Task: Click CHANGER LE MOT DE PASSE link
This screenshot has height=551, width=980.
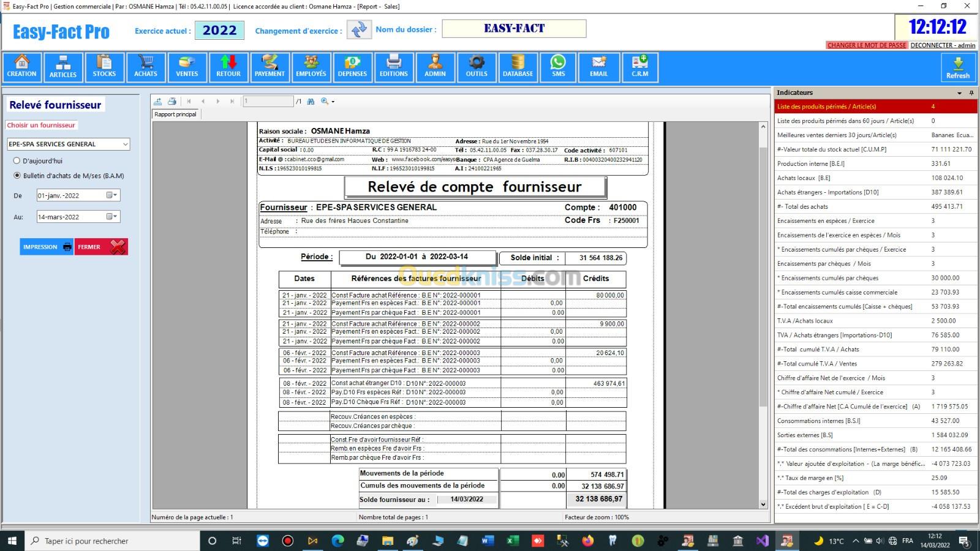Action: (866, 45)
